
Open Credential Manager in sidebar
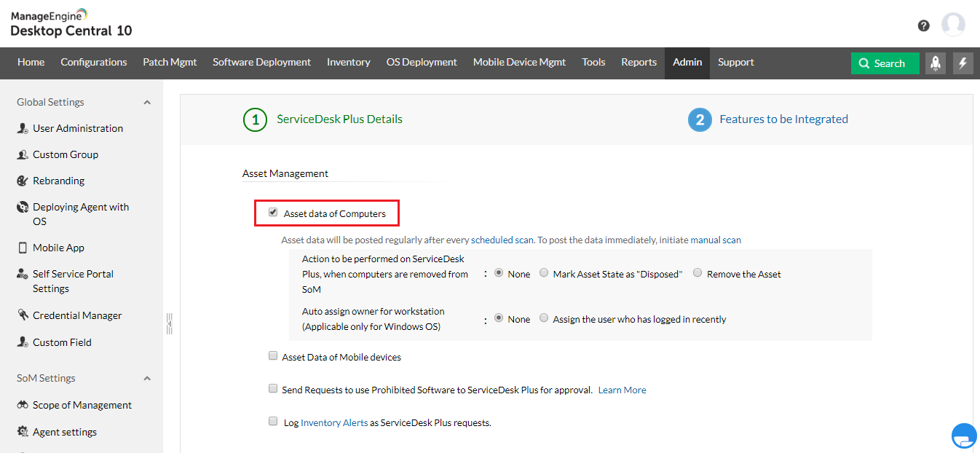pyautogui.click(x=77, y=315)
